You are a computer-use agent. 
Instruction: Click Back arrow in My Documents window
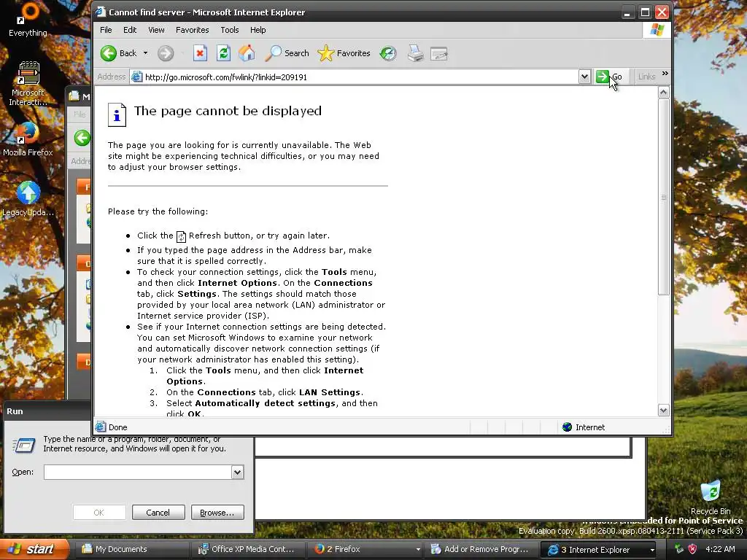tap(82, 138)
